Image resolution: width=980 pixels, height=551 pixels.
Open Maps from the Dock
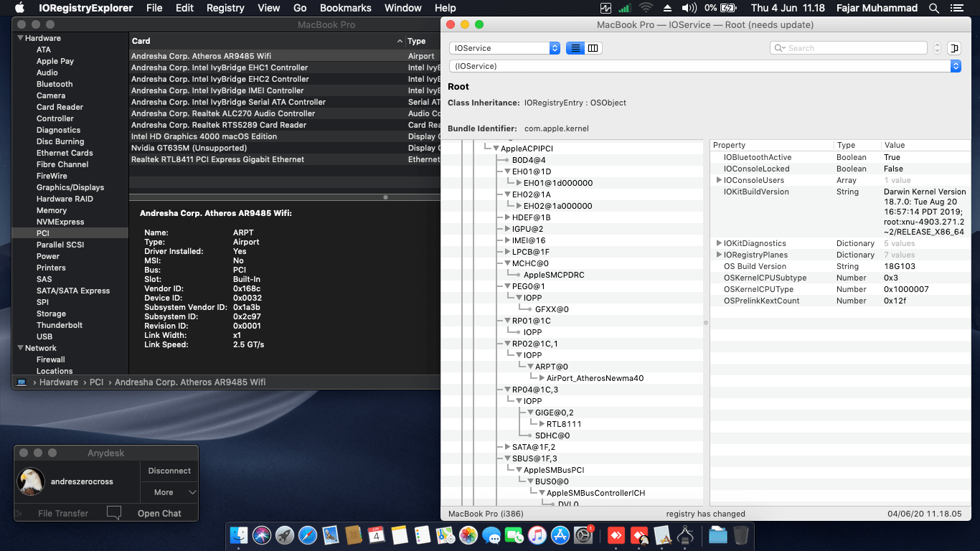click(446, 535)
